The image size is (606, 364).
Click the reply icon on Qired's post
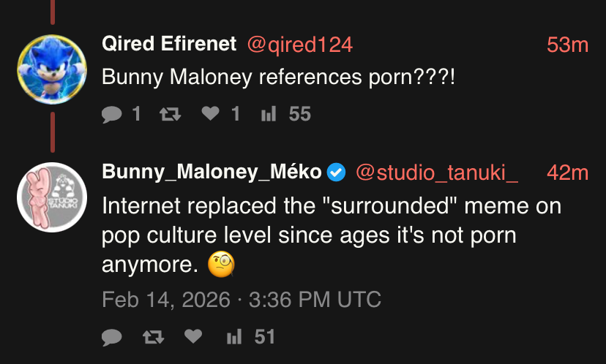(x=112, y=114)
